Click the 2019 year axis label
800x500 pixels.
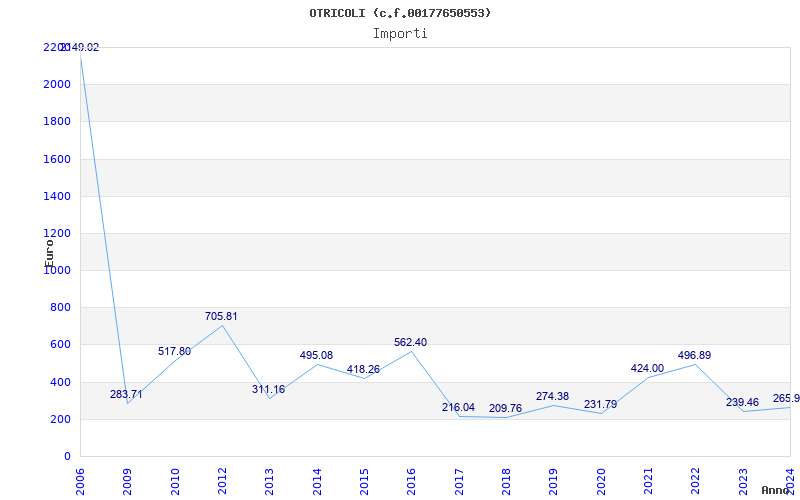pos(554,482)
